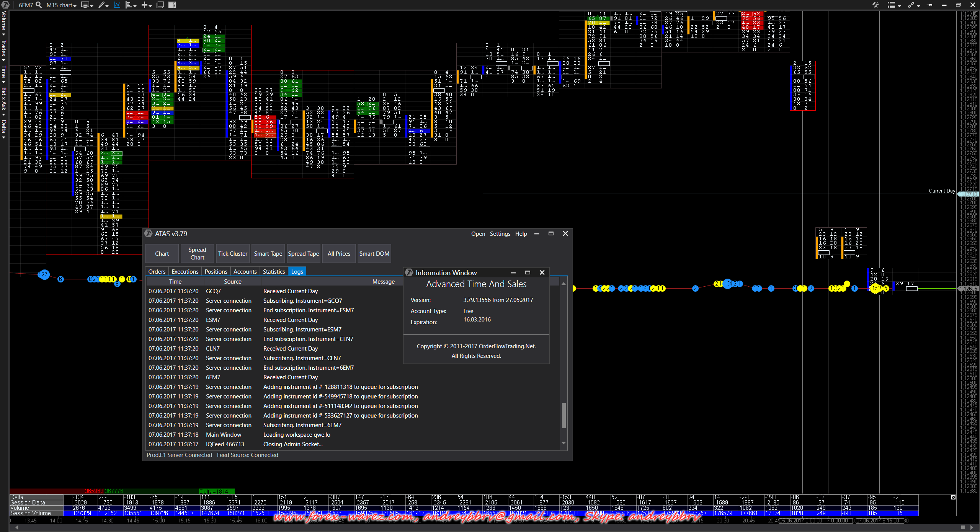
Task: Click the Smart DOM button
Action: (x=374, y=253)
